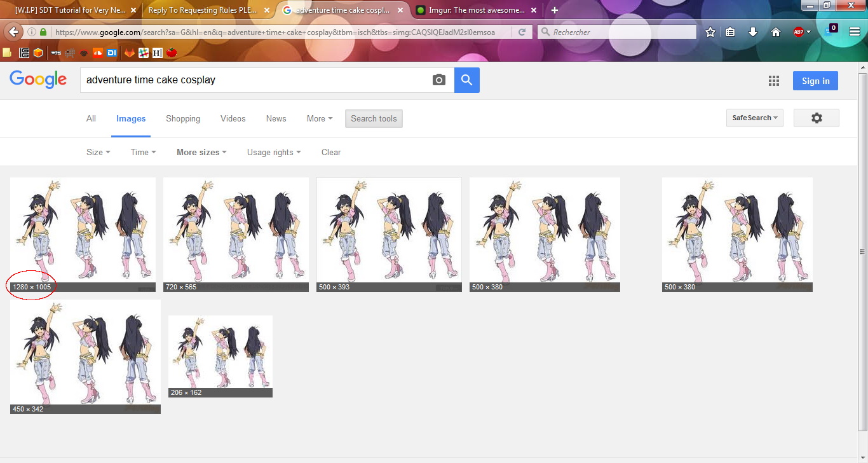Open the Firefox downloads arrow
868x463 pixels.
(753, 32)
